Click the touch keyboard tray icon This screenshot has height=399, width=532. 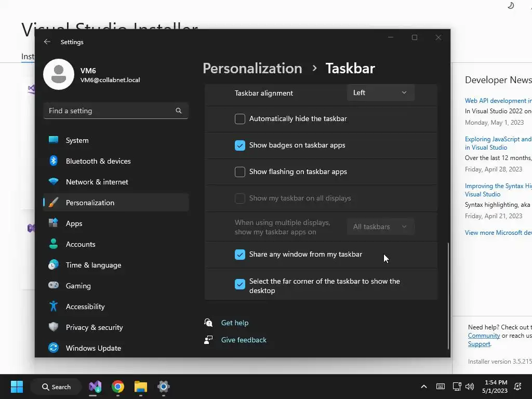[x=441, y=387]
